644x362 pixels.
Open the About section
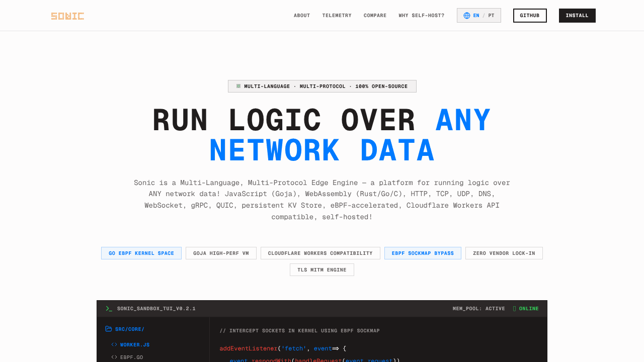click(x=302, y=16)
